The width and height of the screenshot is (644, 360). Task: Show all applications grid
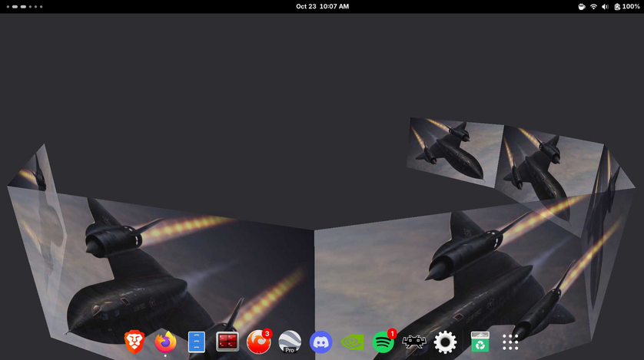click(510, 342)
